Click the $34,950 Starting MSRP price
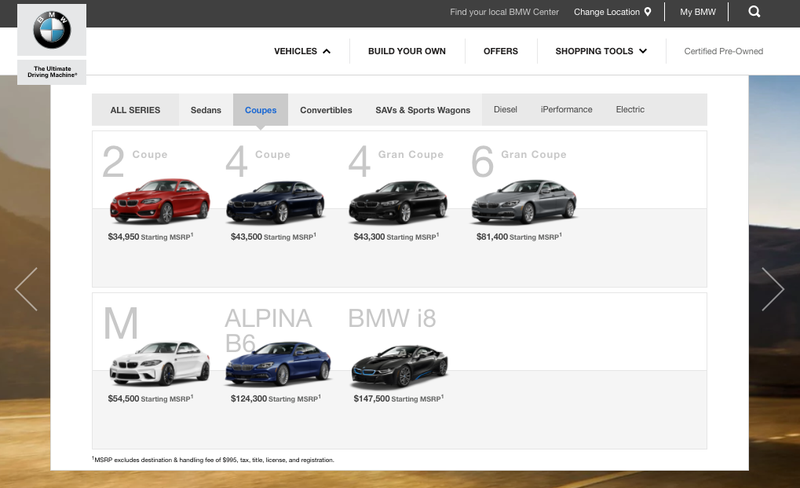800x488 pixels. pyautogui.click(x=151, y=237)
